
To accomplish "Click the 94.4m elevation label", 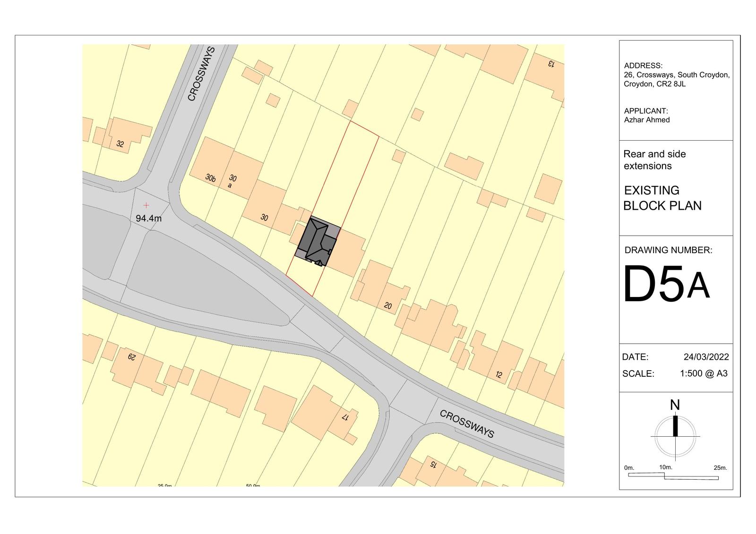I will tap(148, 219).
